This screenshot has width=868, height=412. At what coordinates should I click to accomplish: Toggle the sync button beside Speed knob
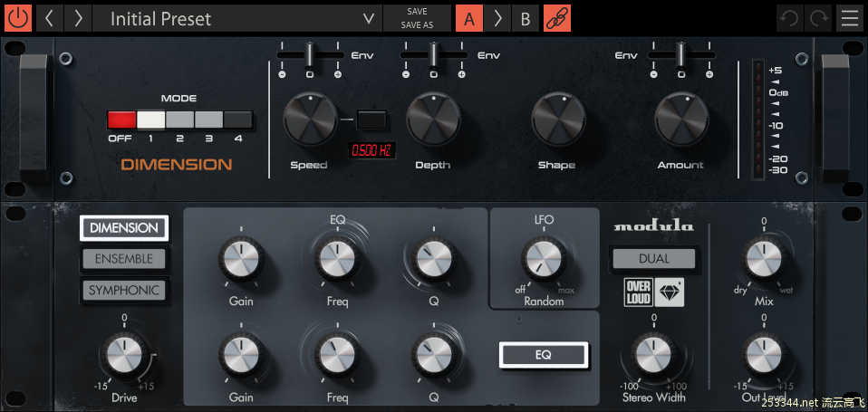371,119
